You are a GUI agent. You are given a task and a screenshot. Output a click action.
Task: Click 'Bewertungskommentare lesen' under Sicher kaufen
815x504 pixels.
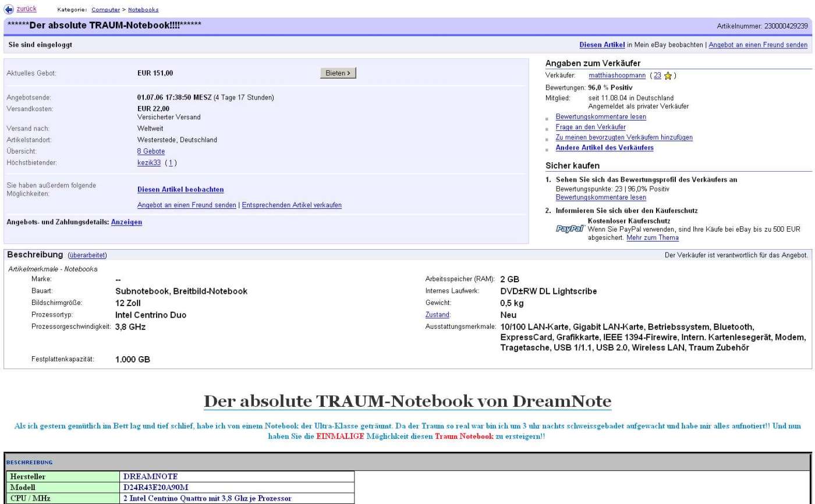[601, 197]
